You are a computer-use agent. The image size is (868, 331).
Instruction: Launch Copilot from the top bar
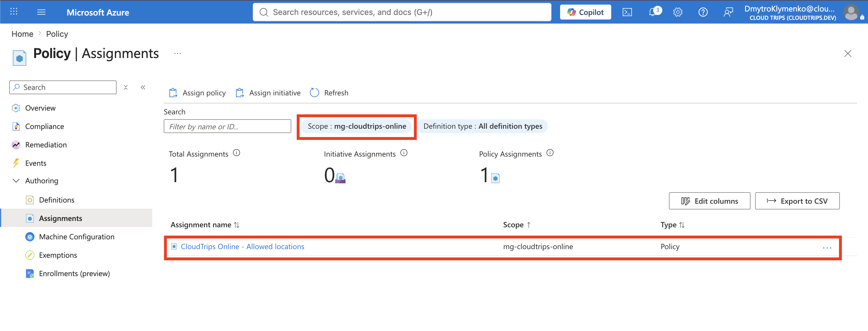click(585, 12)
